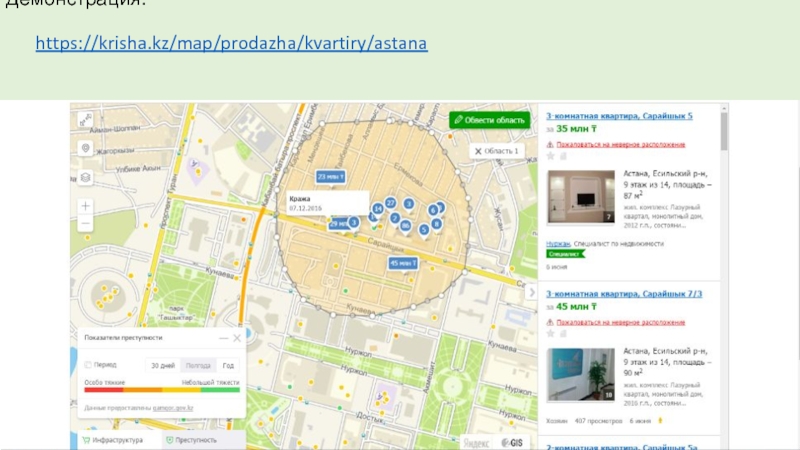800x450 pixels.
Task: Click cluster marker numbered 2
Action: pyautogui.click(x=394, y=218)
